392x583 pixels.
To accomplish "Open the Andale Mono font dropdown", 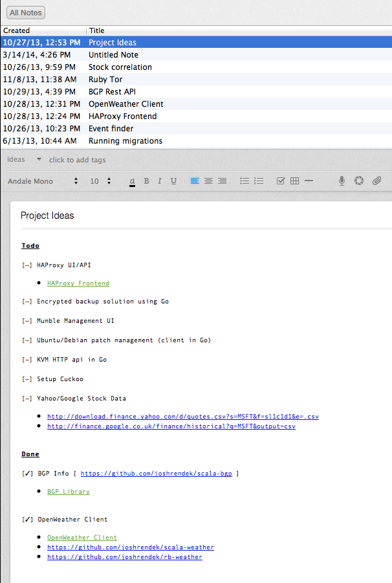I will click(x=43, y=181).
